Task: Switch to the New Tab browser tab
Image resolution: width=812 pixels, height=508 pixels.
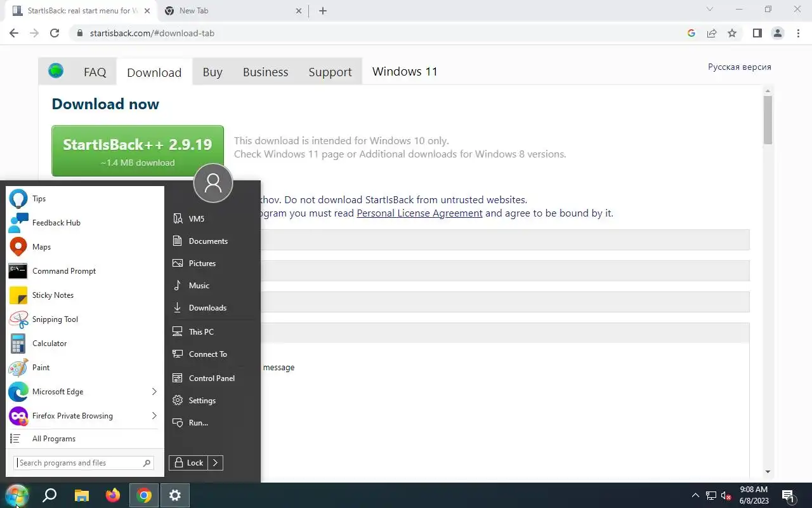Action: click(233, 11)
